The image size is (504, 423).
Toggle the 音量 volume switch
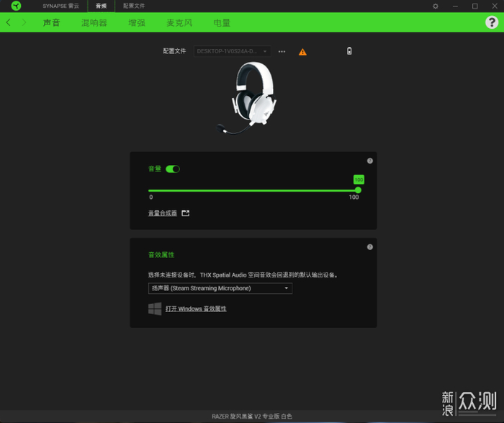[x=173, y=169]
